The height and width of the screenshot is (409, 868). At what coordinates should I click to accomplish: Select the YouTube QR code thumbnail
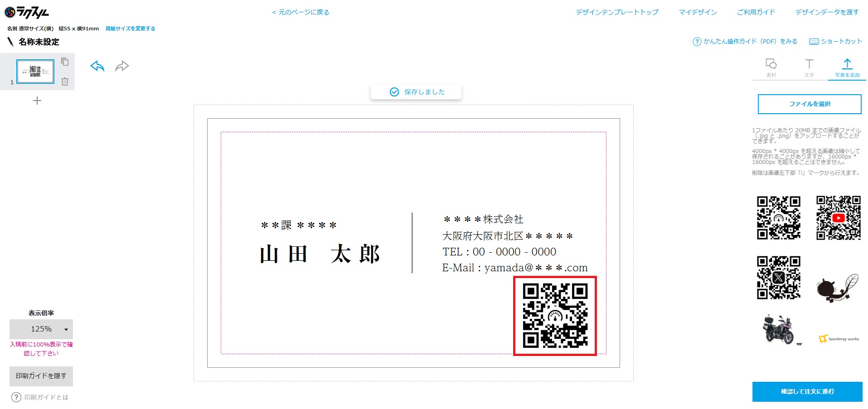[839, 217]
